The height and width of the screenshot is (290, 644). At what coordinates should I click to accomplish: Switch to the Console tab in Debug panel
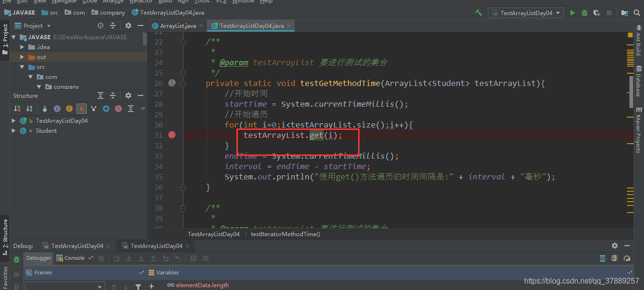75,258
